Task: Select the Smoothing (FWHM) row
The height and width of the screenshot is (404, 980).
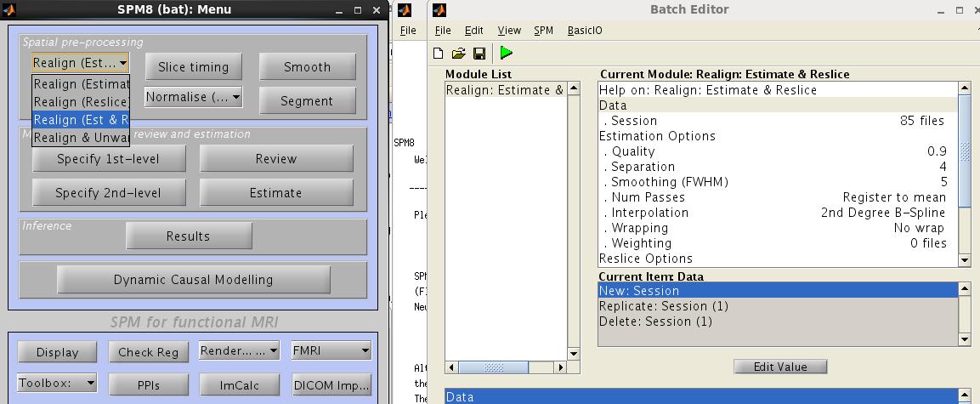Action: [x=778, y=182]
